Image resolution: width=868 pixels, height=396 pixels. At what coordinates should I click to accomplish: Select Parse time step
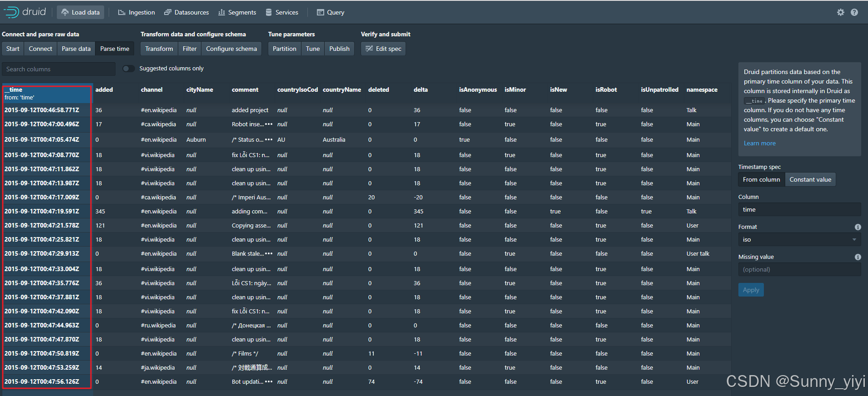(115, 49)
